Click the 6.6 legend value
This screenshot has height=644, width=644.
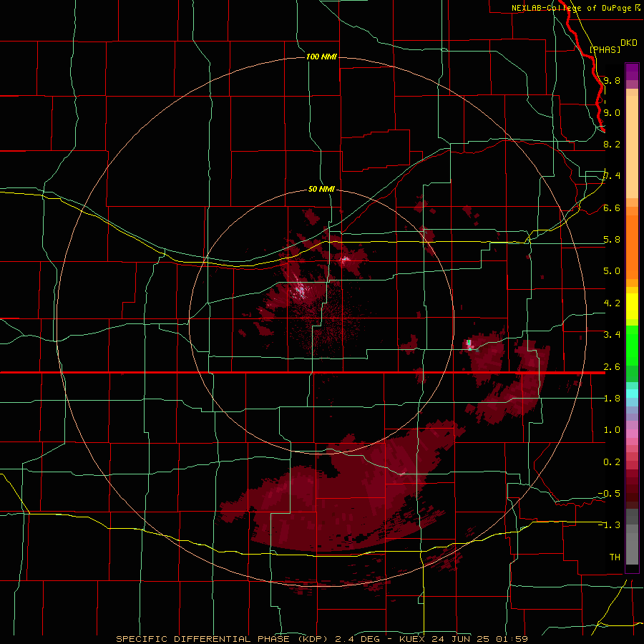tap(612, 208)
